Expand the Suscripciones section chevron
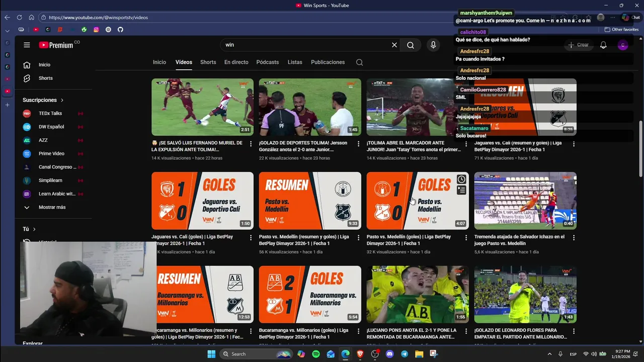Image resolution: width=644 pixels, height=362 pixels. pyautogui.click(x=62, y=100)
